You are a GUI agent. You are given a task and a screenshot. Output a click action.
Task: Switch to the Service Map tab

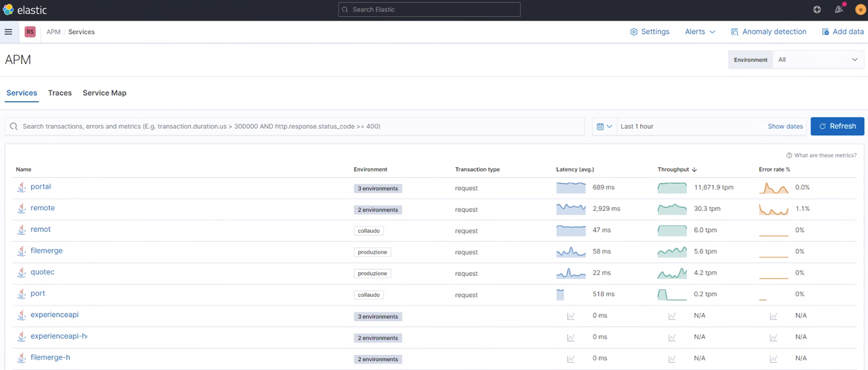click(x=104, y=93)
